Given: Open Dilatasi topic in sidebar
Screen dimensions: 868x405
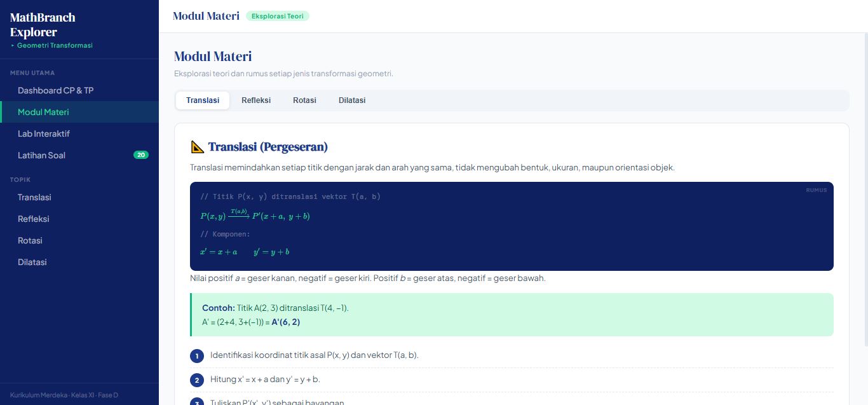Looking at the screenshot, I should (79, 262).
